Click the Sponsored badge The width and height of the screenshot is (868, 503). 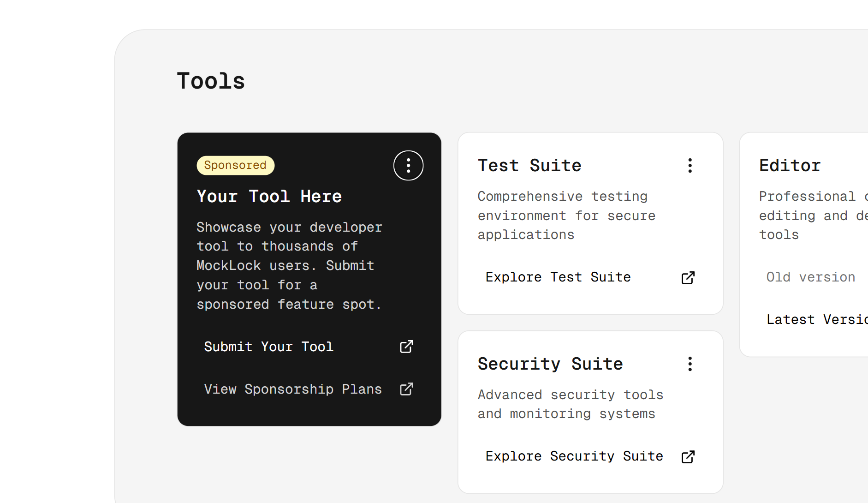click(x=236, y=165)
